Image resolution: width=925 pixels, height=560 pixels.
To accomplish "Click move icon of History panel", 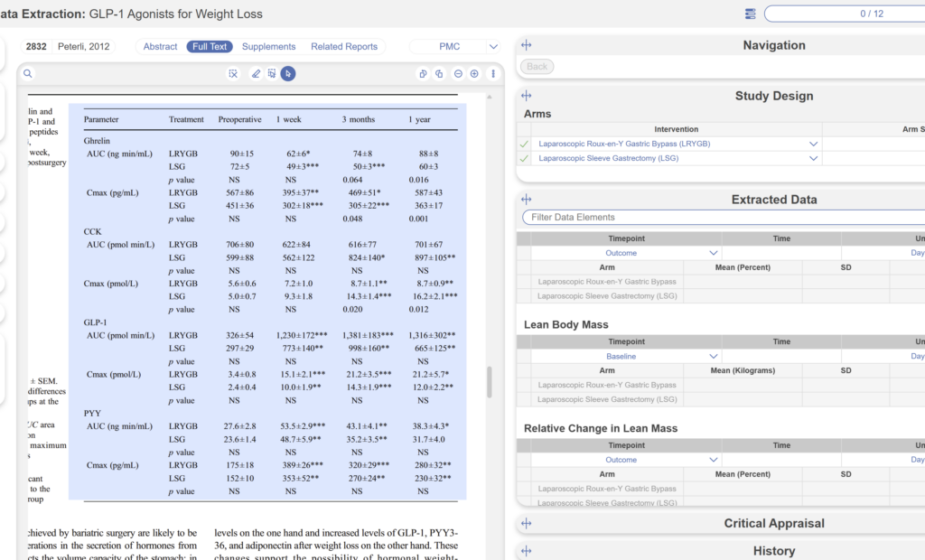I will click(527, 551).
